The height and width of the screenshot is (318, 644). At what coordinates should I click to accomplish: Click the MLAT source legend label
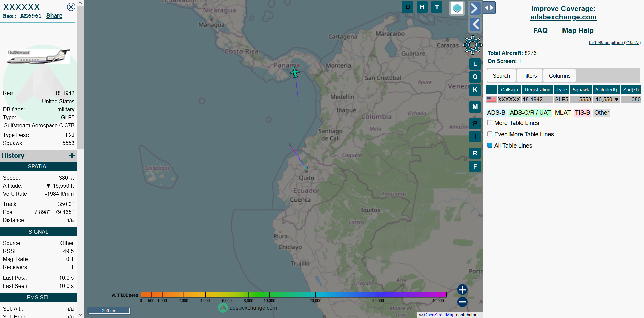pos(562,113)
